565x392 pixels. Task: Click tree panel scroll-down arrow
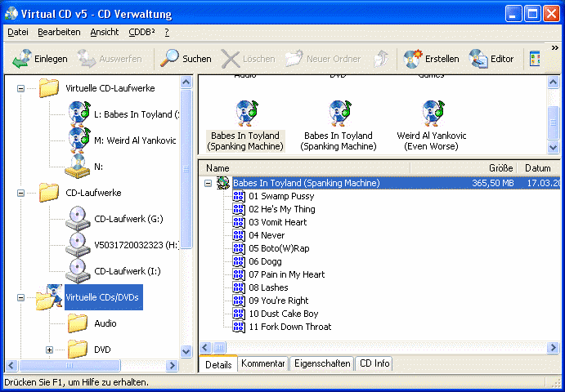pyautogui.click(x=186, y=351)
